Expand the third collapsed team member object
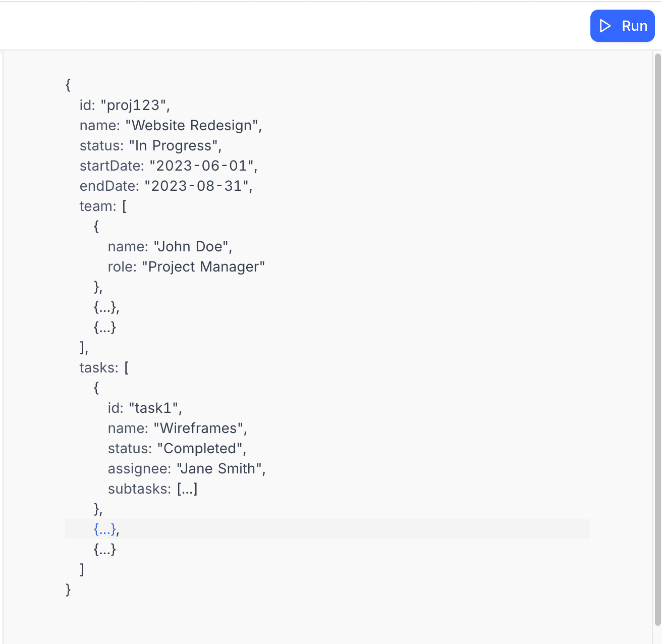This screenshot has height=644, width=662. click(104, 328)
